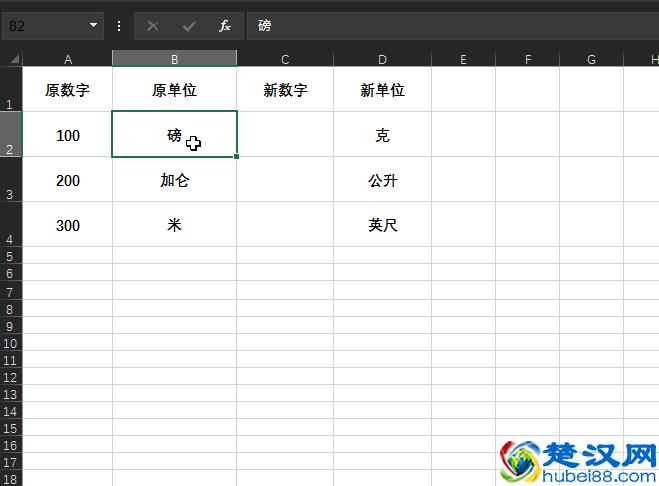Click the cell containing 米
Viewport: 659px width, 486px height.
(174, 225)
